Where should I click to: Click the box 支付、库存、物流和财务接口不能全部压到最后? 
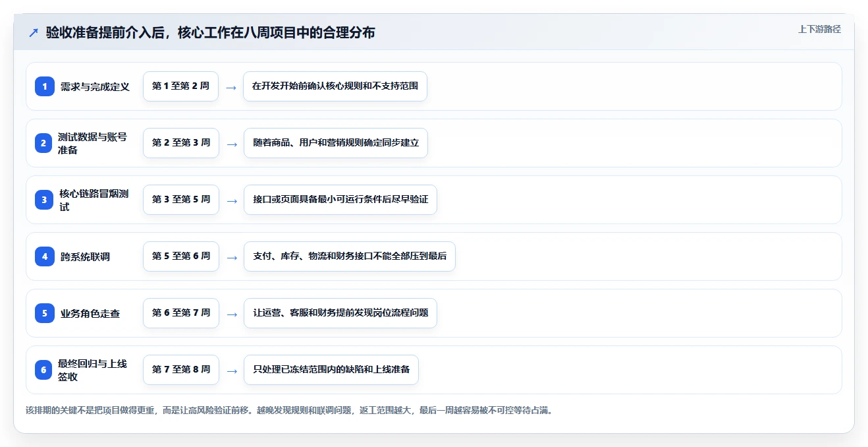click(x=350, y=256)
